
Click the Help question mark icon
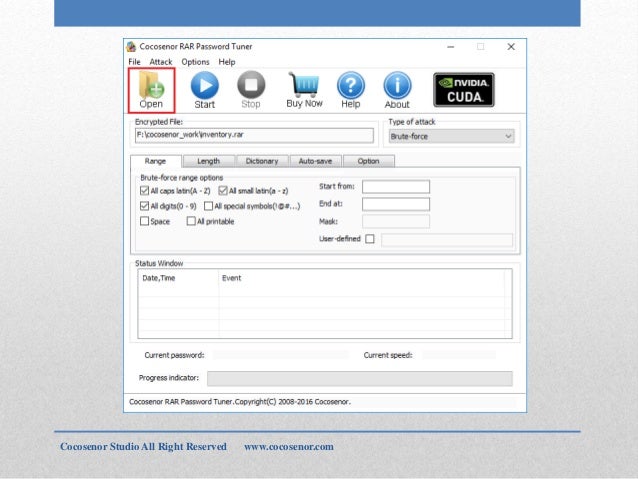tap(350, 86)
